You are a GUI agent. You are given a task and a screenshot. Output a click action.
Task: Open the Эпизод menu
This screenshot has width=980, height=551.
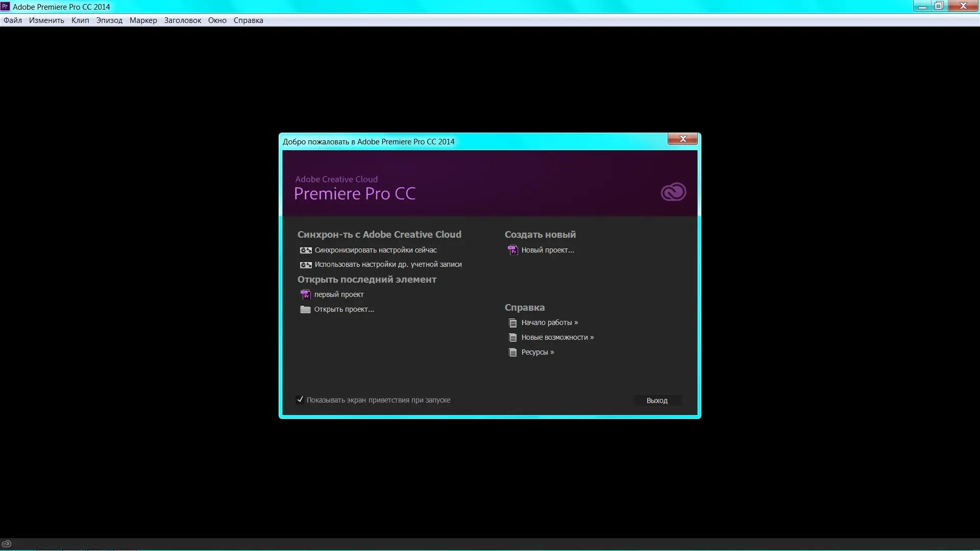tap(109, 20)
